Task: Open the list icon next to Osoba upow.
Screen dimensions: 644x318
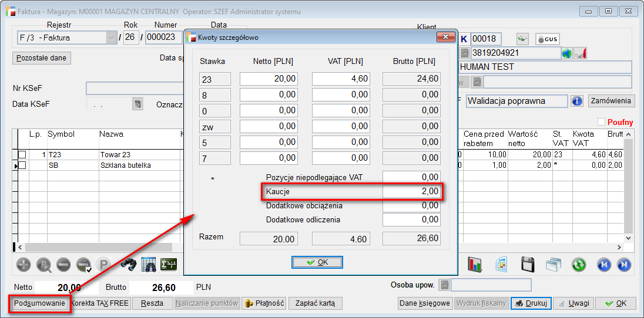Action: click(444, 285)
